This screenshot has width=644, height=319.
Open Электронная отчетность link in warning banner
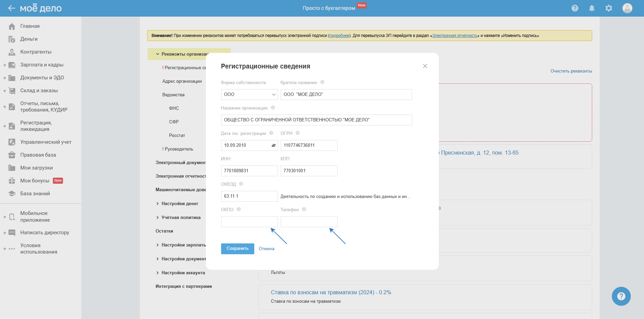click(x=455, y=36)
